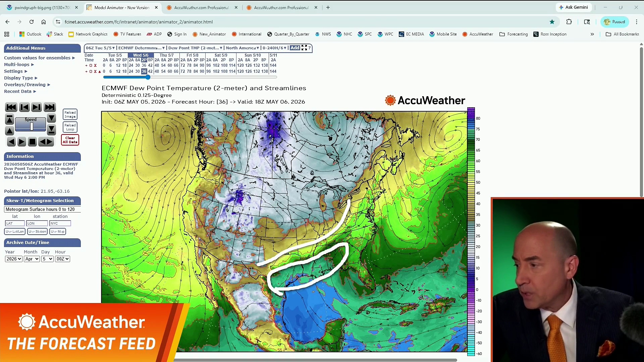Open the Forecasting bookmarks folder
Image resolution: width=644 pixels, height=362 pixels.
click(x=514, y=34)
